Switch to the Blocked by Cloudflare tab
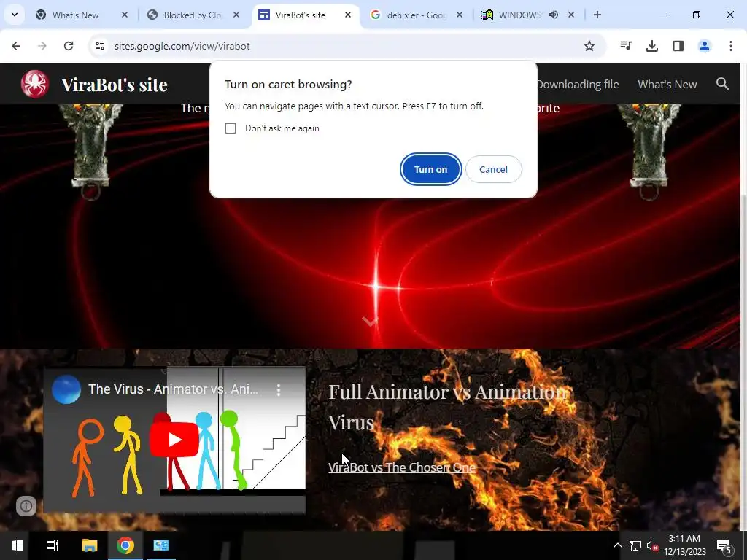This screenshot has height=560, width=747. (x=193, y=15)
